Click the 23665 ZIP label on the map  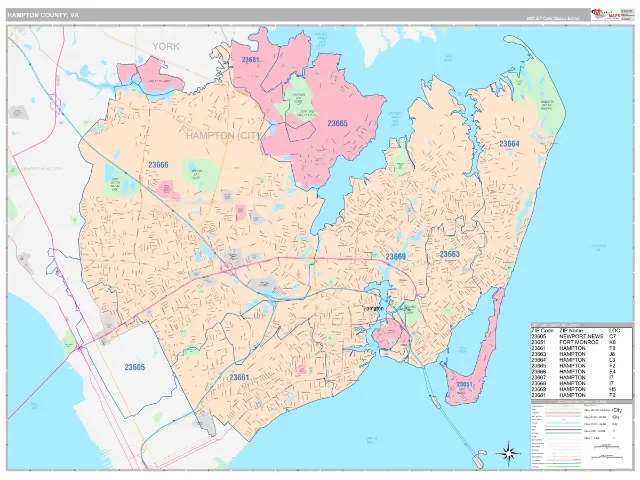click(338, 123)
